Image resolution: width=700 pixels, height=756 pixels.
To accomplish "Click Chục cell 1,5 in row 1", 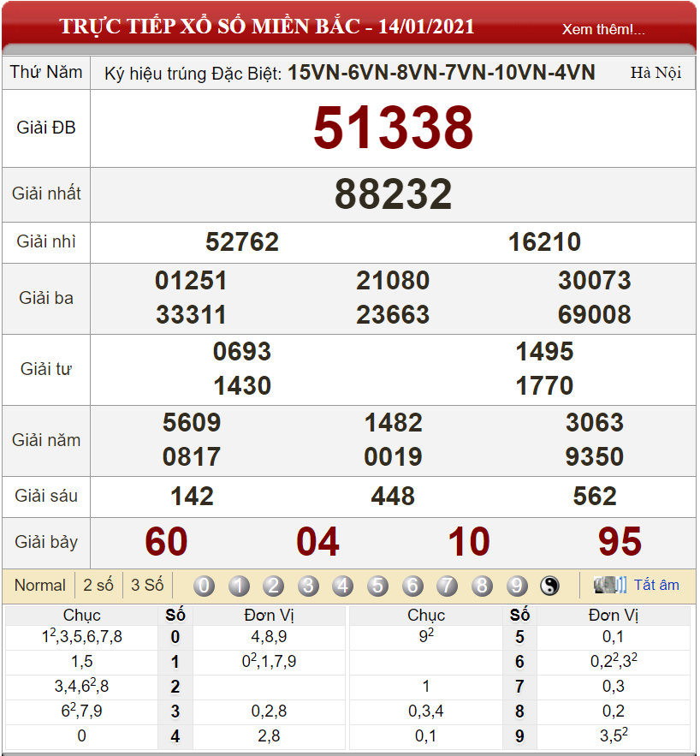I will [81, 662].
